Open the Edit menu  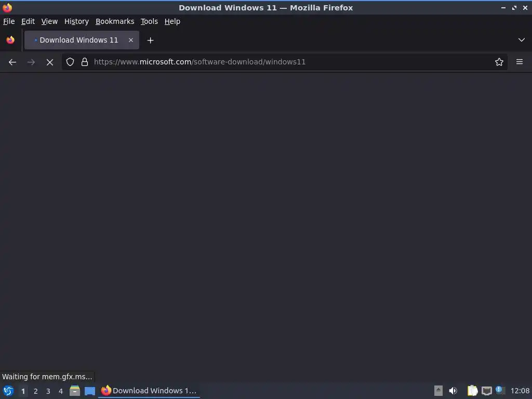(28, 21)
